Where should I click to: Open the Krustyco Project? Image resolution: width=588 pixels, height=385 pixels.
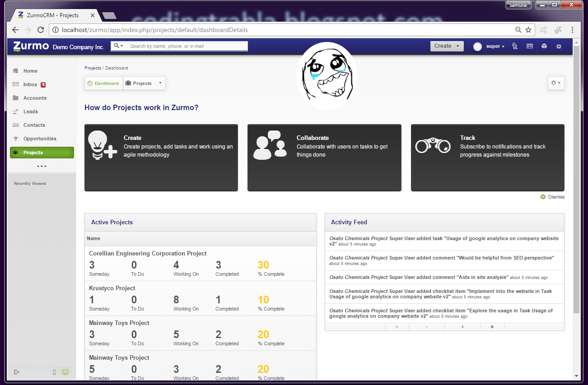[x=112, y=288]
